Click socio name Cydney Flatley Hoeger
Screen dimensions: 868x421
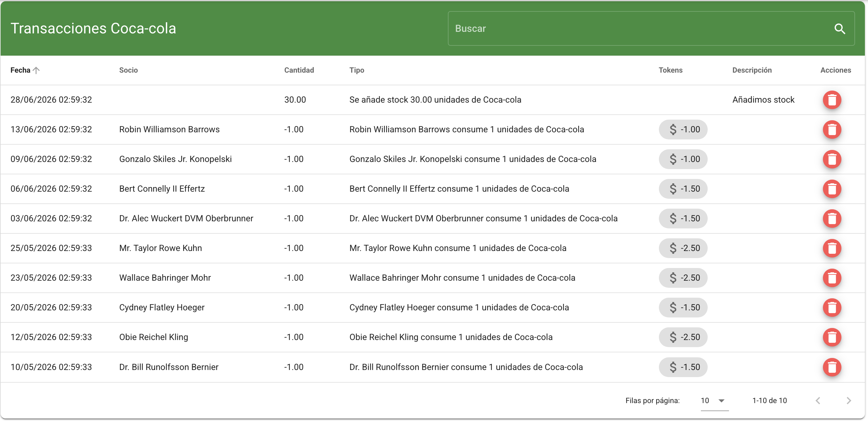tap(162, 308)
